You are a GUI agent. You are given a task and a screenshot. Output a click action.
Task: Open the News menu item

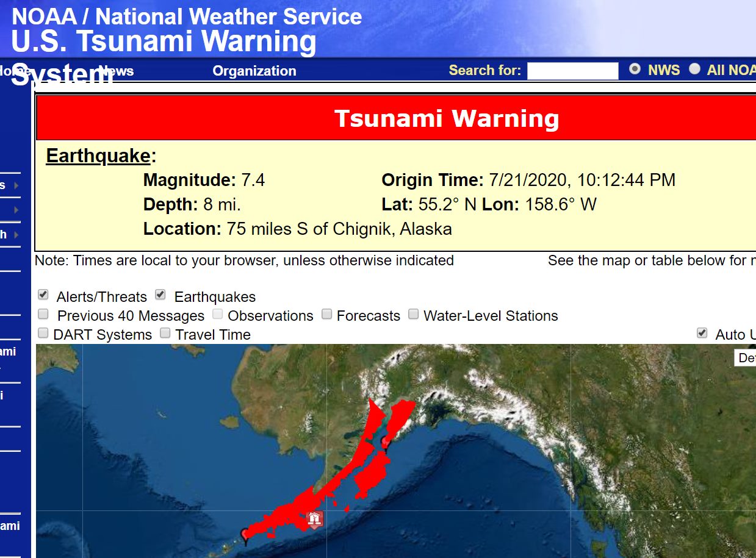point(116,71)
